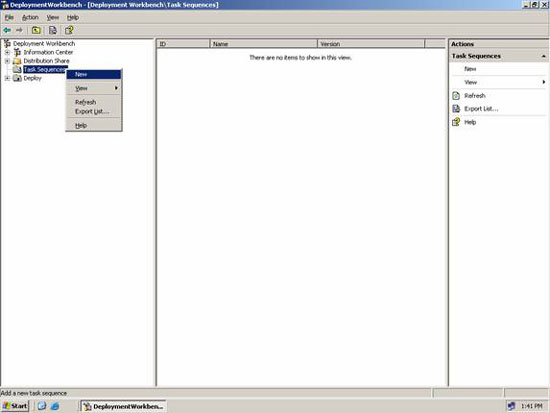Click the Information Center node icon
This screenshot has height=413, width=550.
click(17, 52)
